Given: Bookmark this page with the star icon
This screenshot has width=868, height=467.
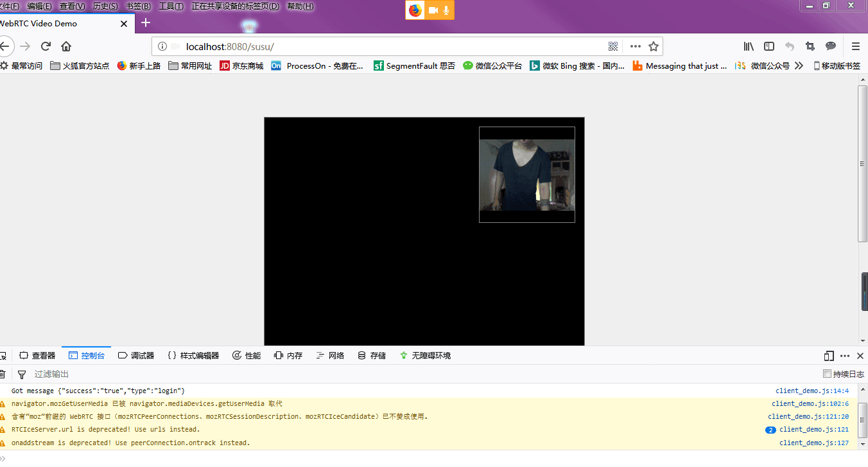Looking at the screenshot, I should 654,46.
